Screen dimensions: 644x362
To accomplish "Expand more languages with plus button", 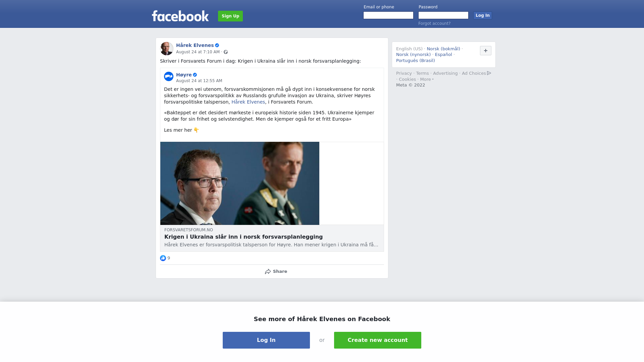I will coord(486,51).
